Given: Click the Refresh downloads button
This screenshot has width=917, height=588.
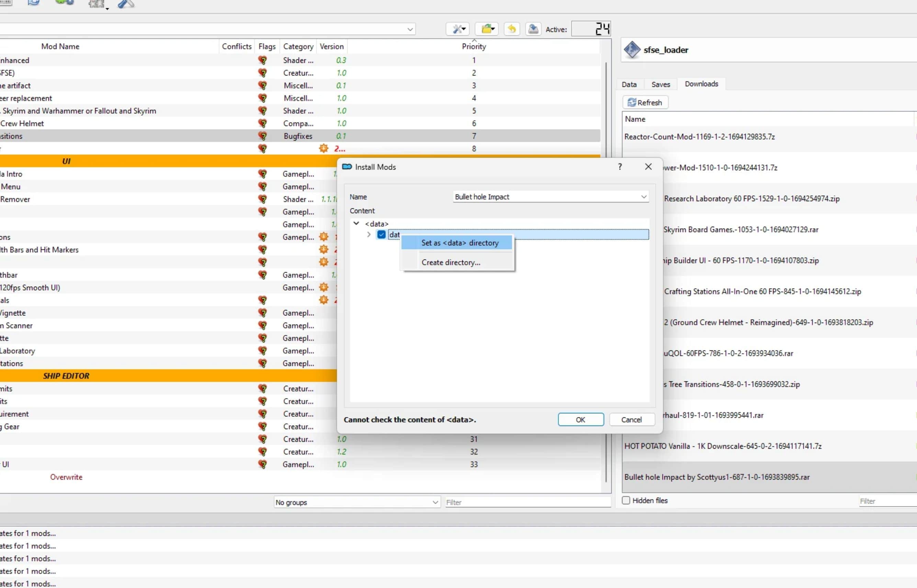Looking at the screenshot, I should coord(645,102).
